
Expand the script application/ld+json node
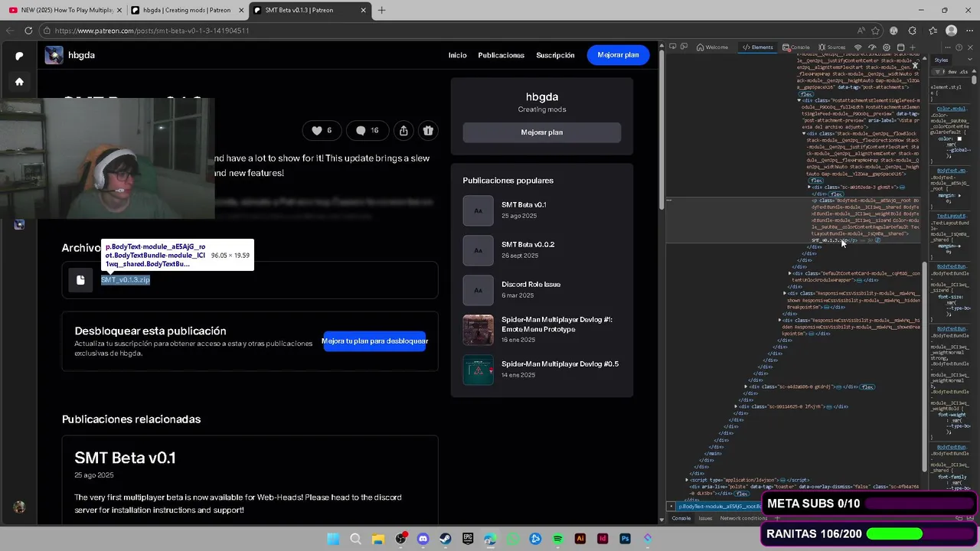[687, 480]
